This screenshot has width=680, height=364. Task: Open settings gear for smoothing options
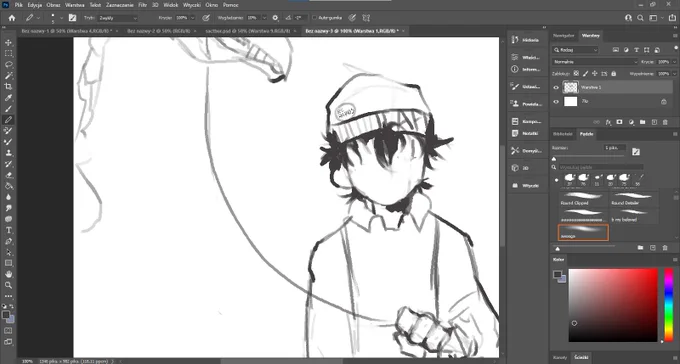(x=275, y=18)
